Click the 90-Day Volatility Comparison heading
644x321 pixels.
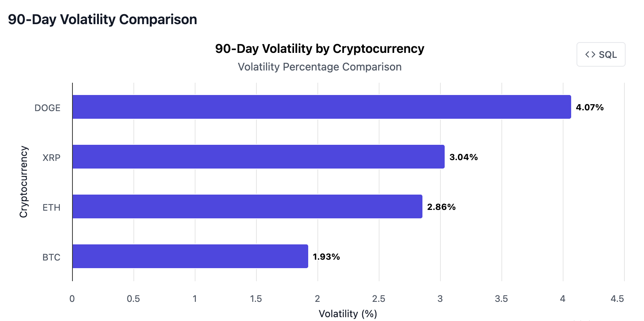click(x=103, y=19)
